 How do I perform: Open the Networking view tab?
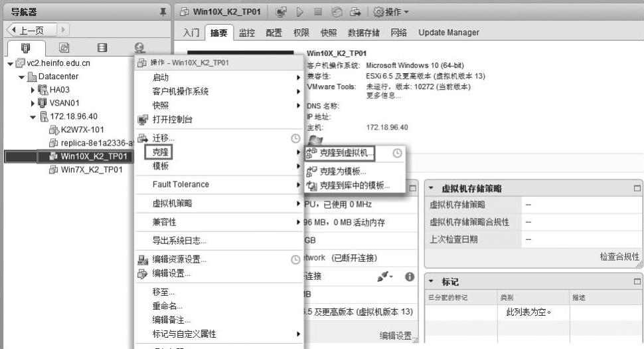coord(139,48)
